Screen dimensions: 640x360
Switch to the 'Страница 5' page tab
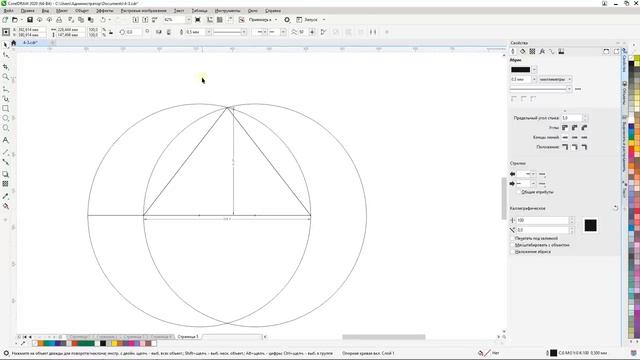188,337
